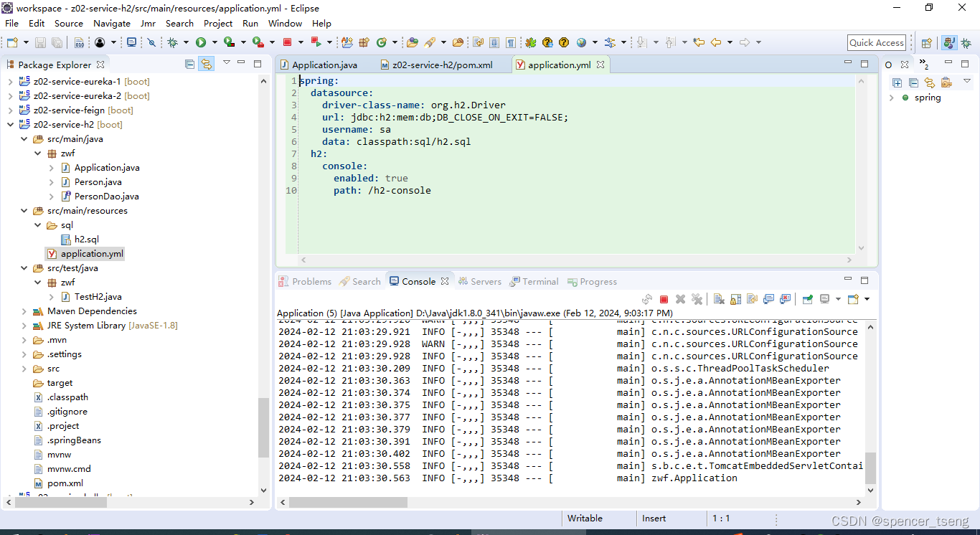
Task: Open Search using the flashlight toolbar icon
Action: pos(430,42)
